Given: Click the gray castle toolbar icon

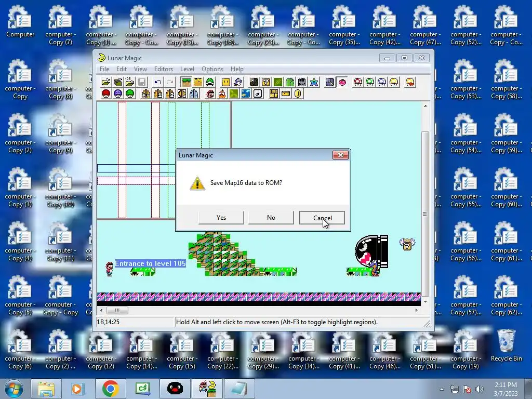Looking at the screenshot, I should click(302, 82).
